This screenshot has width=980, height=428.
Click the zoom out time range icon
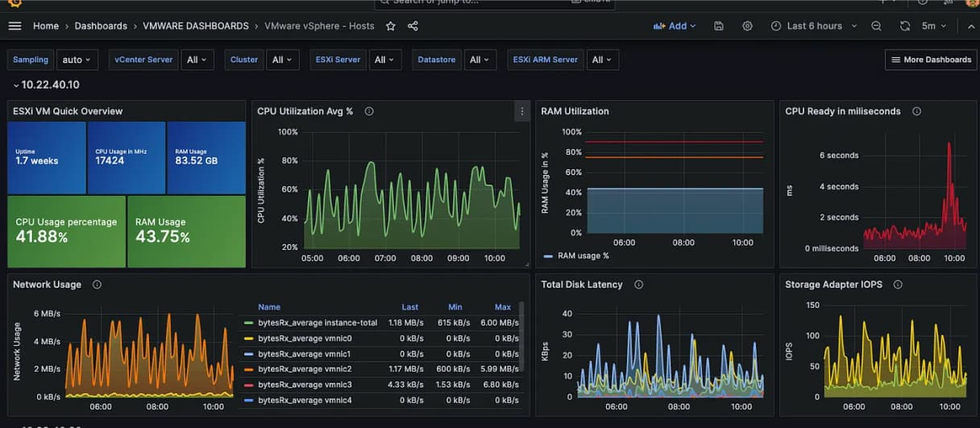click(x=876, y=26)
